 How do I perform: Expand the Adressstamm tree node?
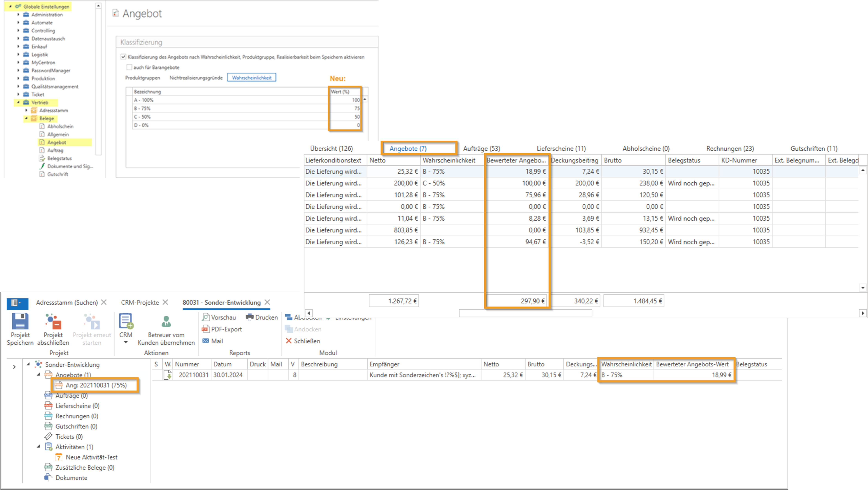point(26,110)
